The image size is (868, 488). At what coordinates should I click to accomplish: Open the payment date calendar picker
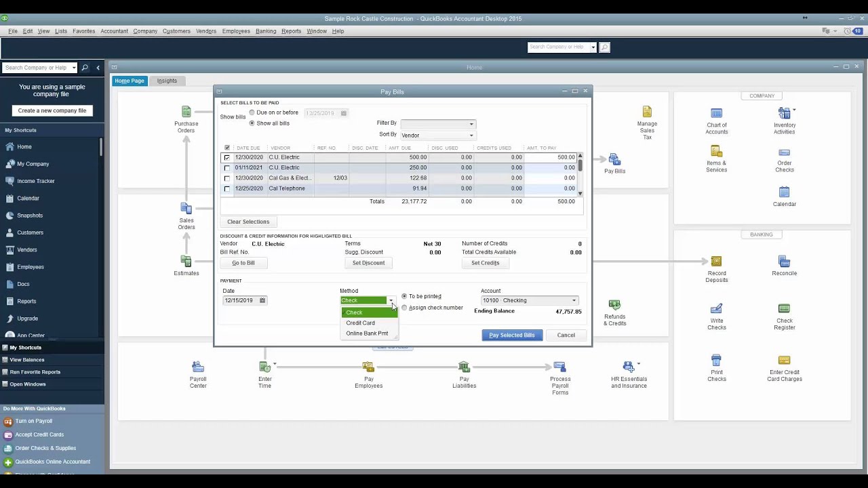[262, 300]
